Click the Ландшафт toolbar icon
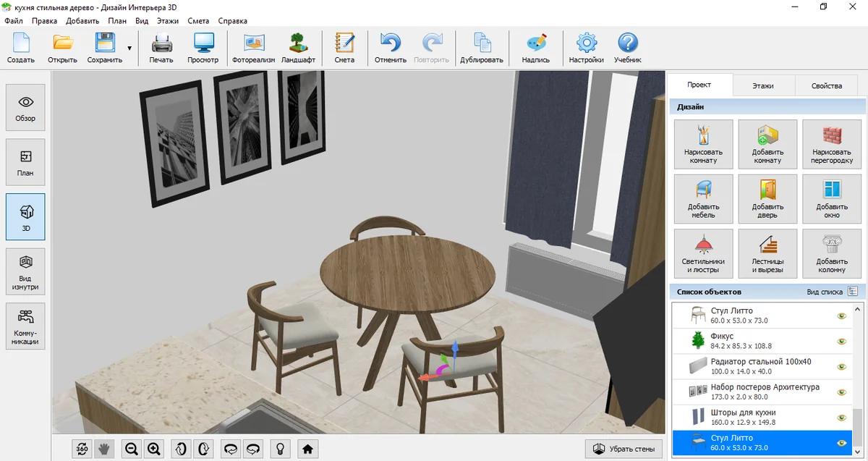The image size is (868, 461). 298,48
